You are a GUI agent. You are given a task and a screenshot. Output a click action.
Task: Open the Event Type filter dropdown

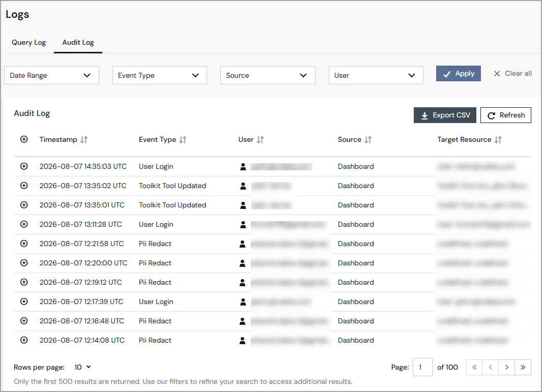(x=160, y=75)
